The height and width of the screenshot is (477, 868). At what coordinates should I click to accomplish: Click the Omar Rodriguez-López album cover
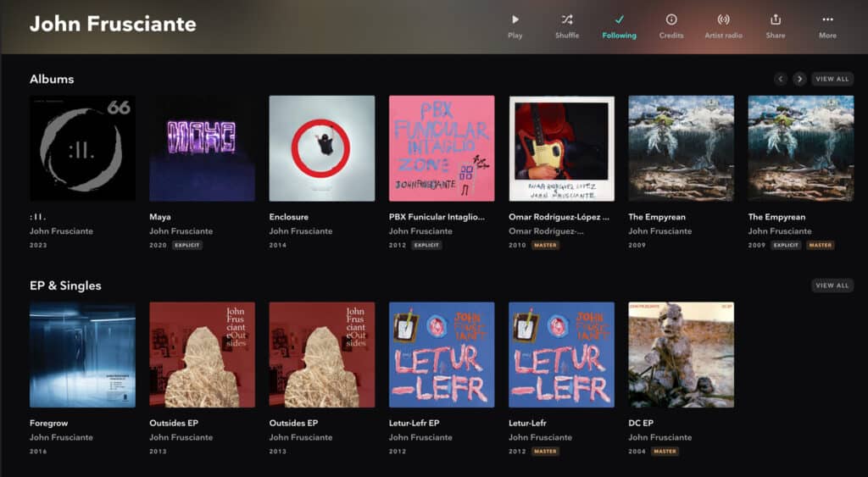[561, 148]
